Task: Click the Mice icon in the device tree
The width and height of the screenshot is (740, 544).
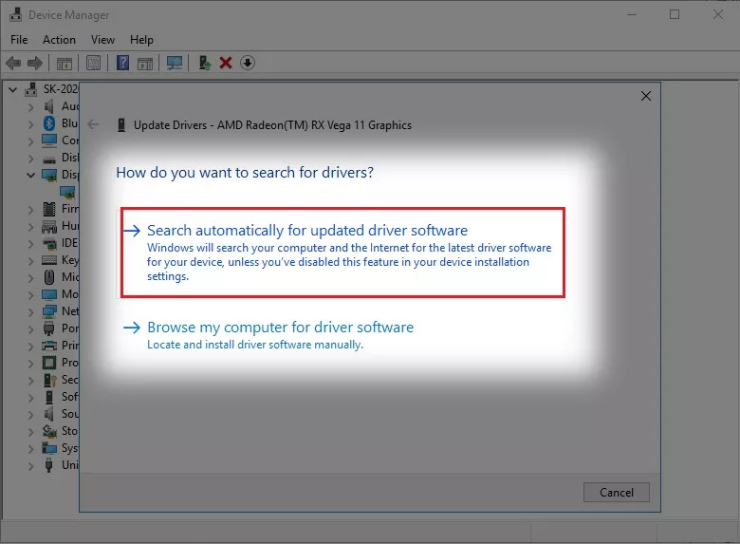Action: coord(49,277)
